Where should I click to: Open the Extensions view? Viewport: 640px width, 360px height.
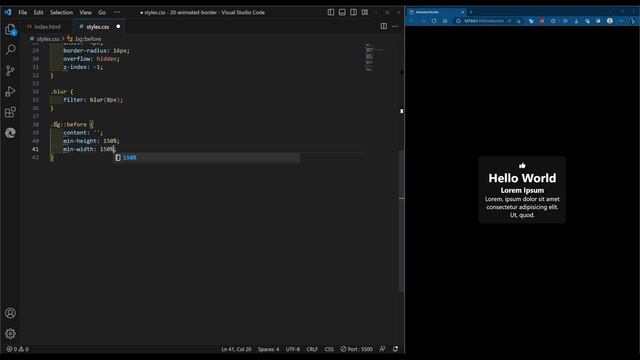click(11, 112)
